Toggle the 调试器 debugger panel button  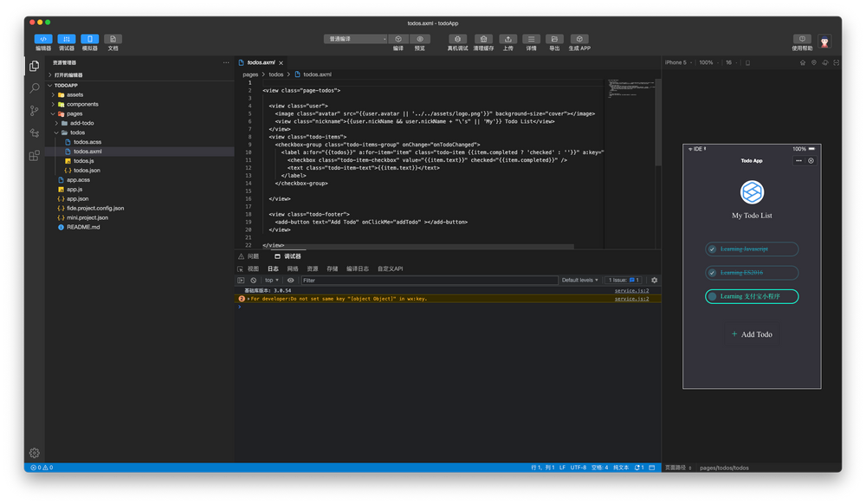click(x=67, y=39)
